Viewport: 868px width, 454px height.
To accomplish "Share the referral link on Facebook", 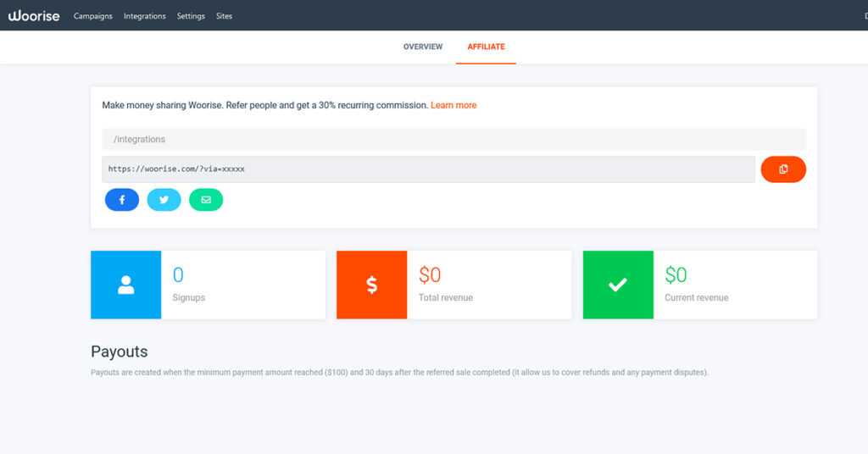I will tap(122, 200).
